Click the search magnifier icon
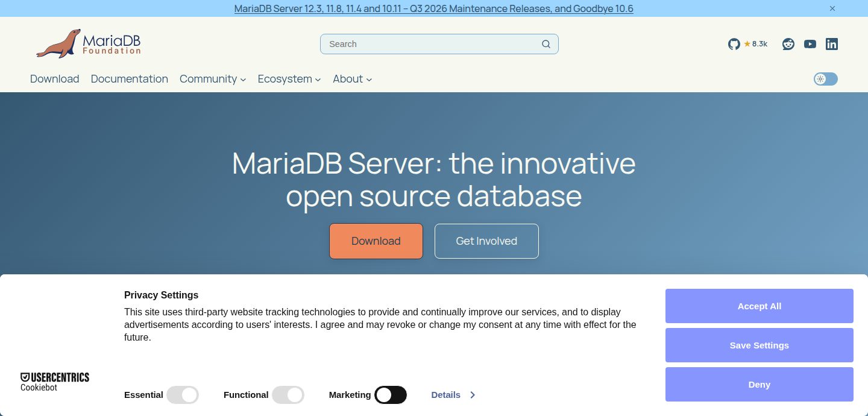The width and height of the screenshot is (868, 416). (x=546, y=44)
